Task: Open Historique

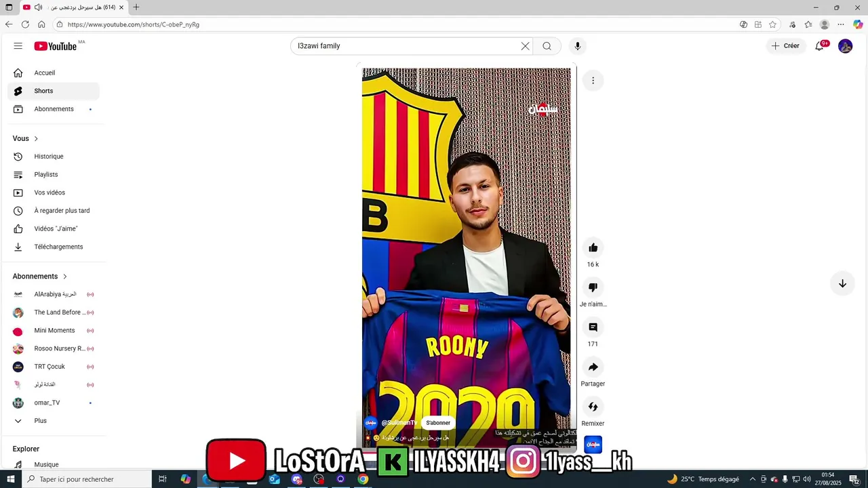Action: click(x=54, y=157)
